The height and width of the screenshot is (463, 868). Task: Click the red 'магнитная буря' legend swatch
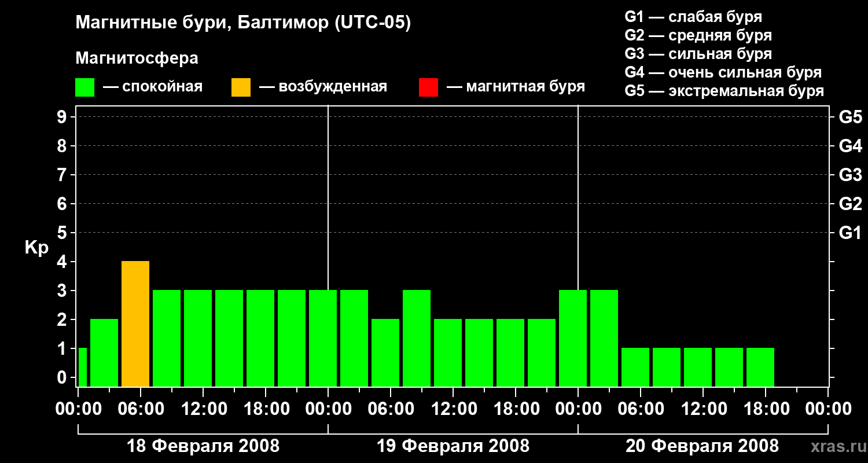click(x=428, y=87)
